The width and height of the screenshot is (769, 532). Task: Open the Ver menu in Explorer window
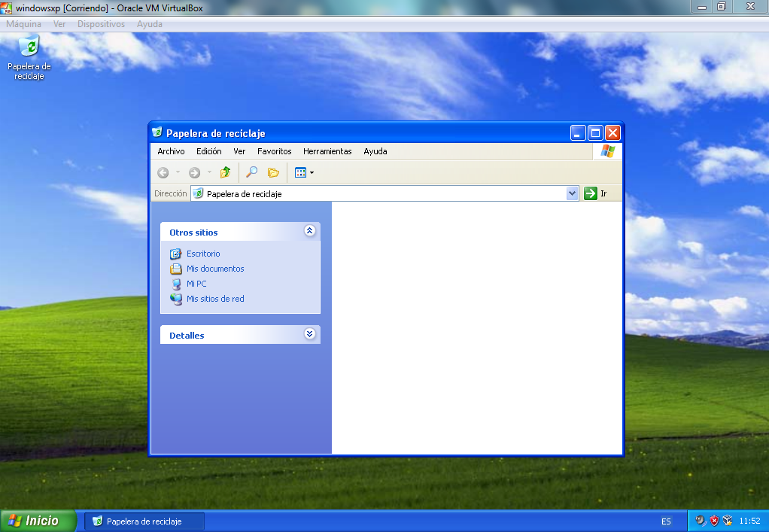(x=239, y=151)
